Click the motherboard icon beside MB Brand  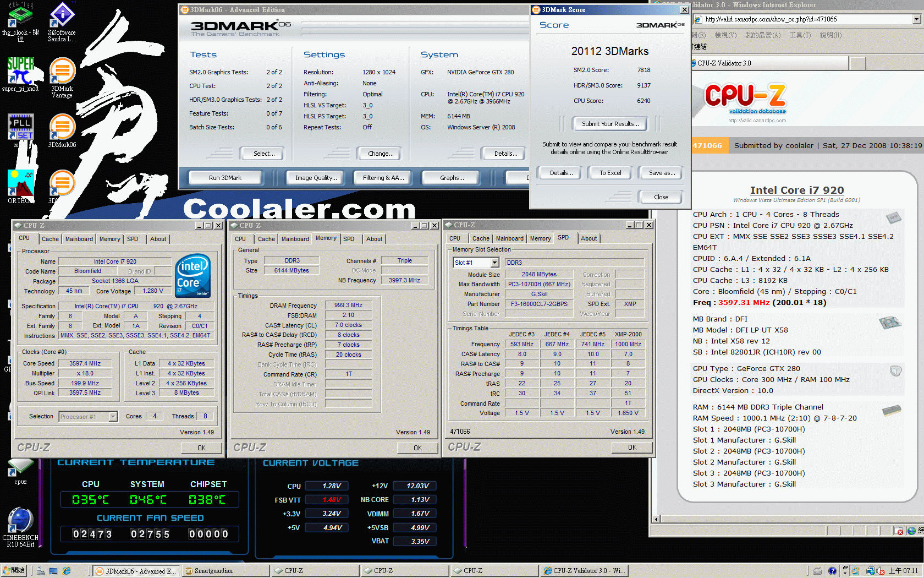coord(890,322)
